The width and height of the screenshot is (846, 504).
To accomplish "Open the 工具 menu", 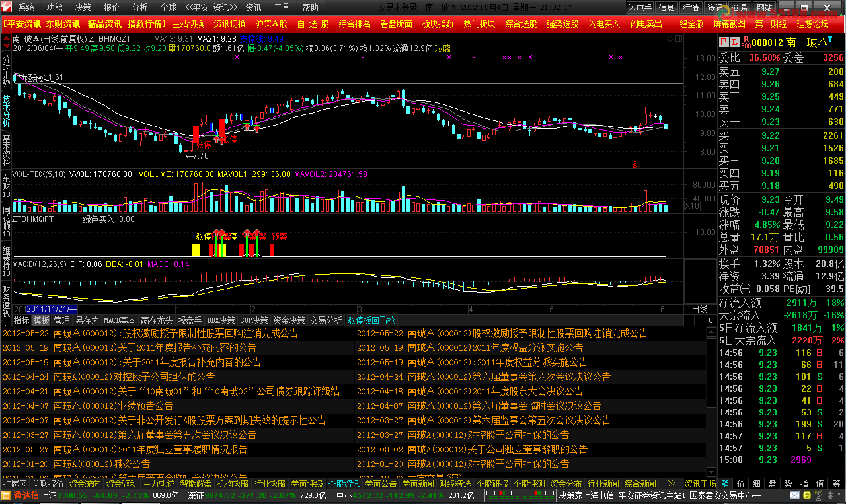I will (x=282, y=7).
